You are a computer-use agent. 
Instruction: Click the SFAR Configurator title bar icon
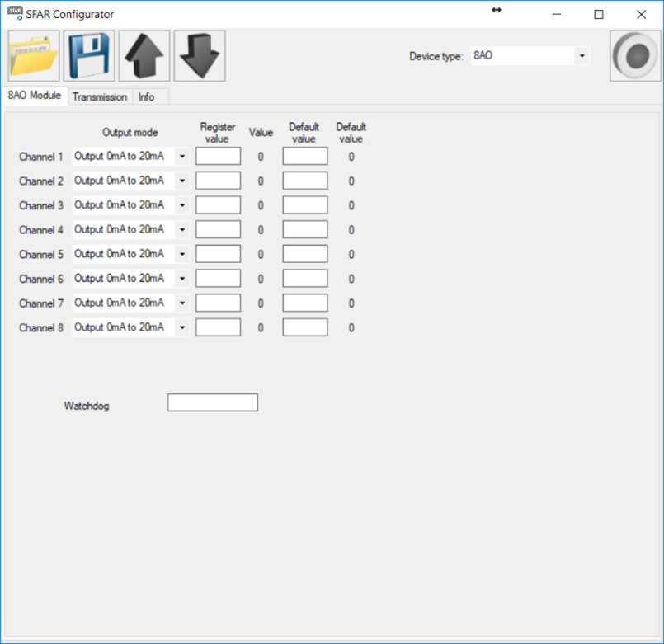(15, 14)
